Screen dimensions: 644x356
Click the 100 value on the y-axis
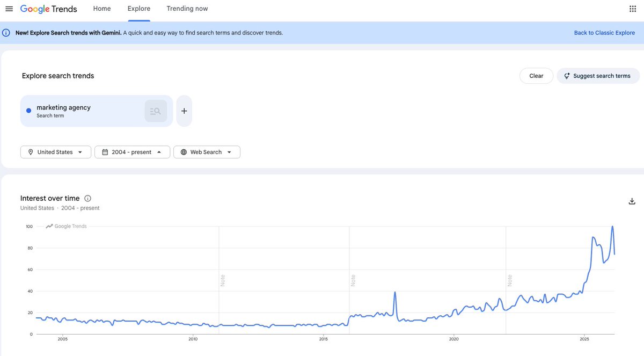[29, 227]
